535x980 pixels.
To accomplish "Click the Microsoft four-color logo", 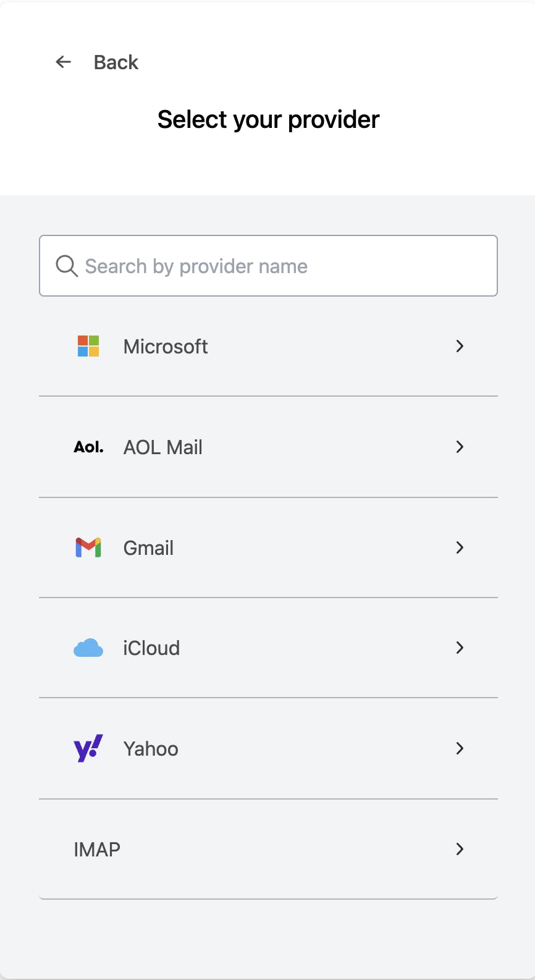I will coord(88,346).
